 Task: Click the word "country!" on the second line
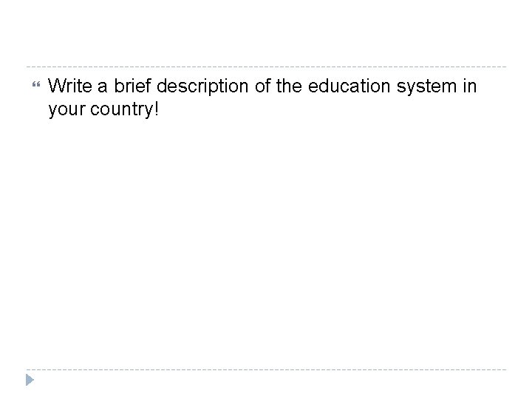tap(125, 110)
